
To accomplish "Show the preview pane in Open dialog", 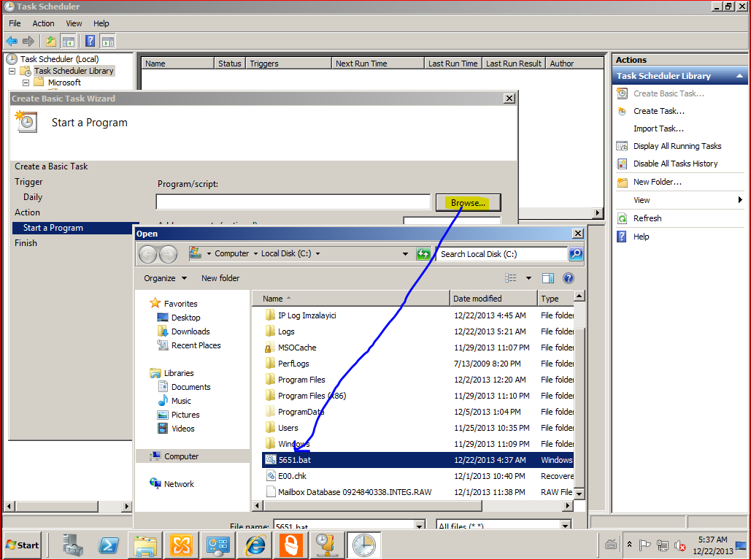I will [548, 278].
